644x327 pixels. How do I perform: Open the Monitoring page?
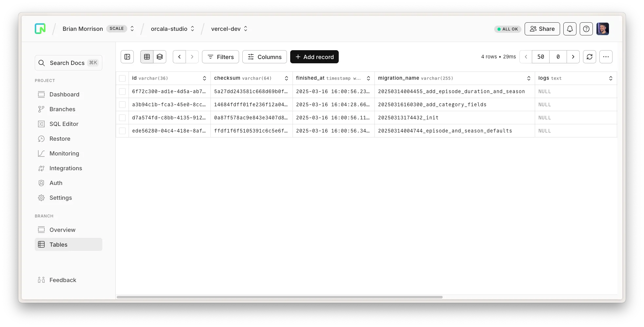pyautogui.click(x=69, y=153)
